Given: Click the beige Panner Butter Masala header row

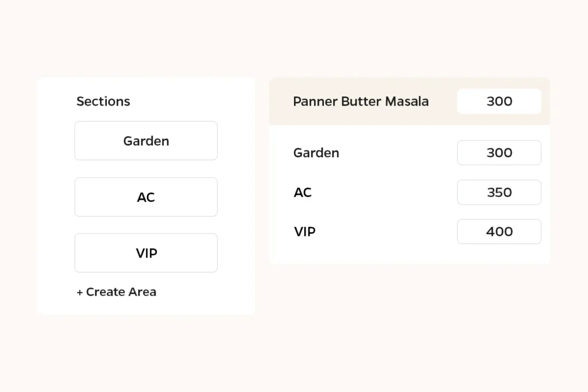Looking at the screenshot, I should coord(409,101).
